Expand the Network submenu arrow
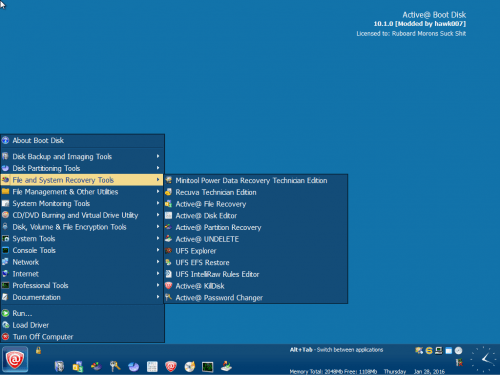This screenshot has height=375, width=500. click(x=158, y=262)
